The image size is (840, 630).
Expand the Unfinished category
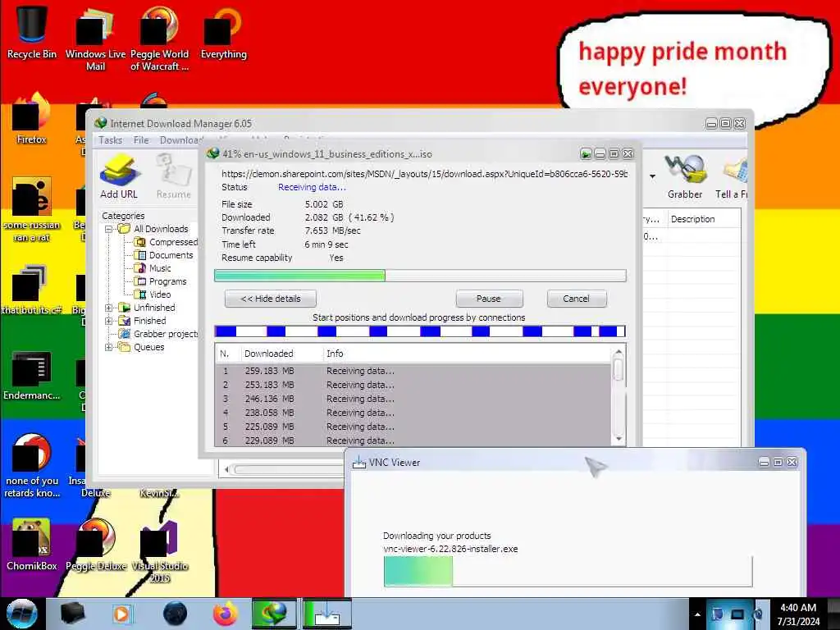pyautogui.click(x=109, y=308)
